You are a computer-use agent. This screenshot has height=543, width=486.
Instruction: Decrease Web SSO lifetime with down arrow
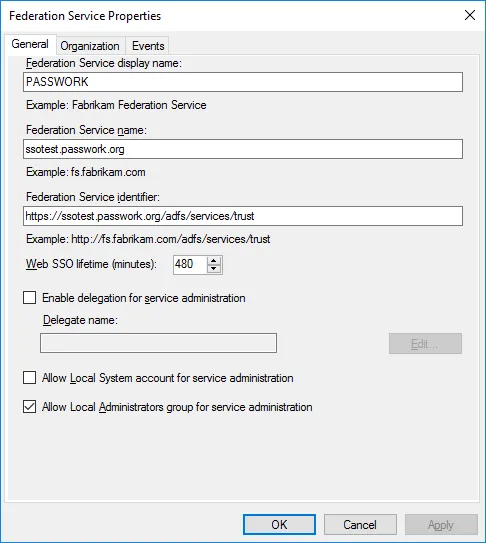click(x=214, y=269)
